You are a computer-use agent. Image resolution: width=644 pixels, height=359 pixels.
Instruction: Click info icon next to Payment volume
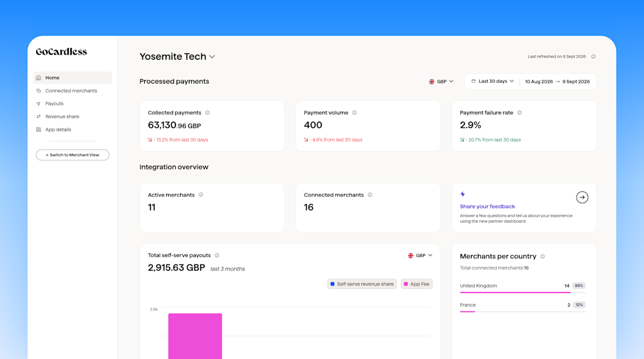coord(355,112)
